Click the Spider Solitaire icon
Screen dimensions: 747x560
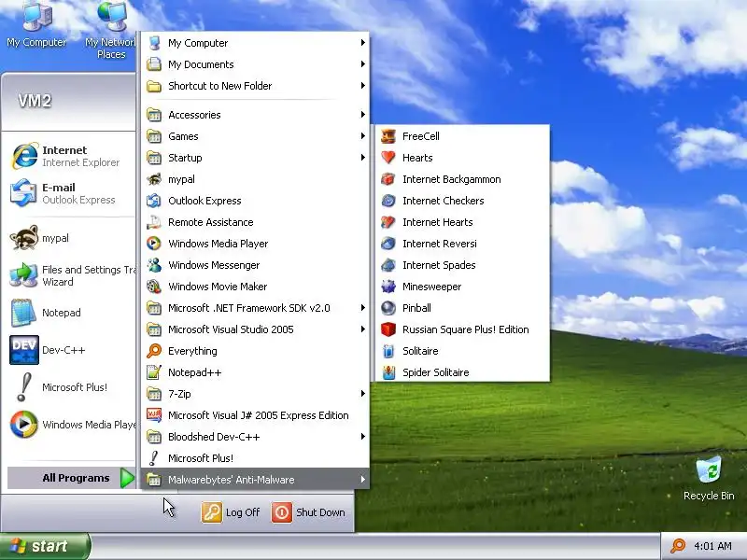click(x=388, y=372)
